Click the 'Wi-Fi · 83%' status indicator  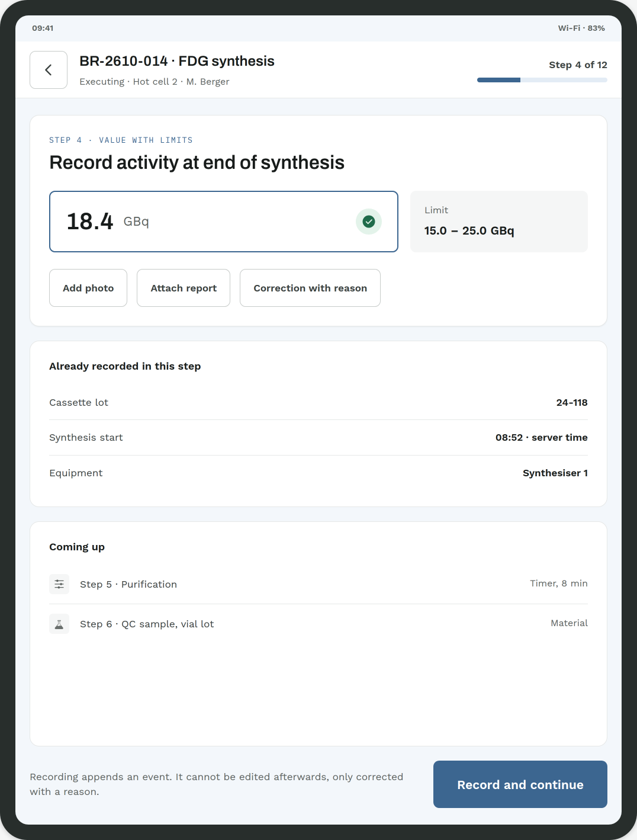point(581,28)
